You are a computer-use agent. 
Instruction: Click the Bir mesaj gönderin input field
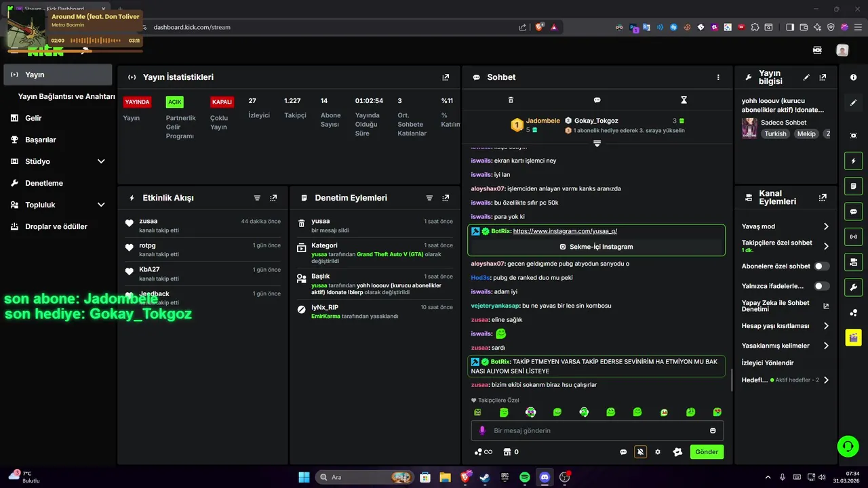(597, 430)
